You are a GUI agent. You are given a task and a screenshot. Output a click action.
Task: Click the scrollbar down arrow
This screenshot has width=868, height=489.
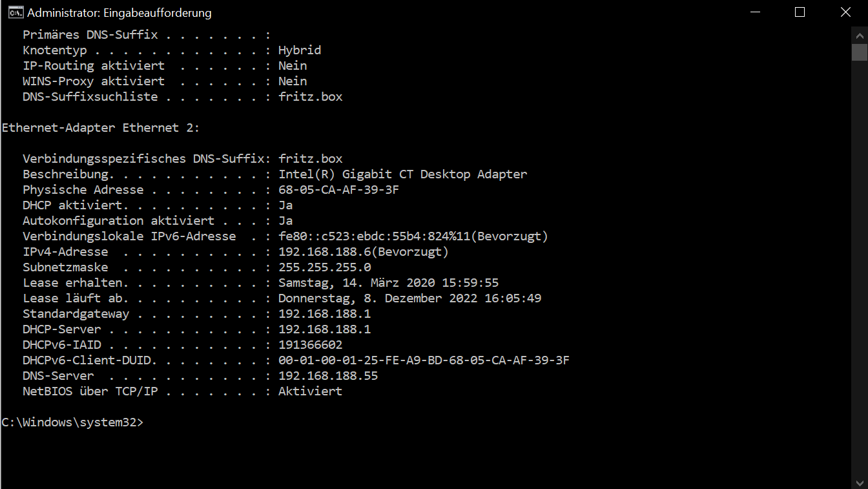point(859,481)
